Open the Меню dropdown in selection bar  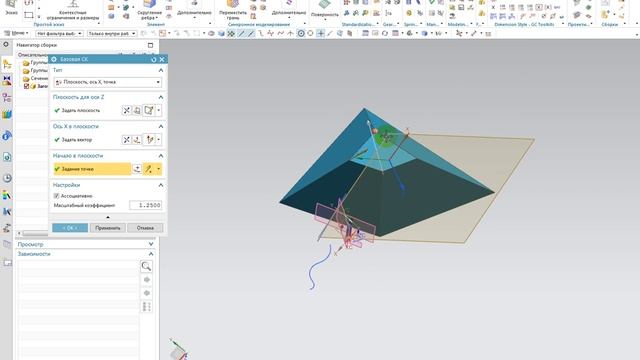click(x=17, y=33)
